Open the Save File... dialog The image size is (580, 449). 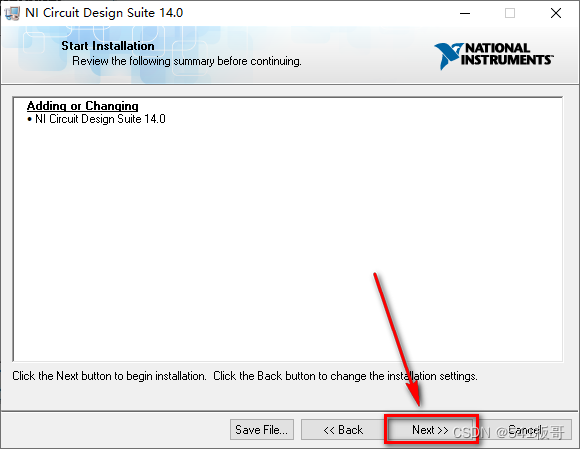point(262,430)
